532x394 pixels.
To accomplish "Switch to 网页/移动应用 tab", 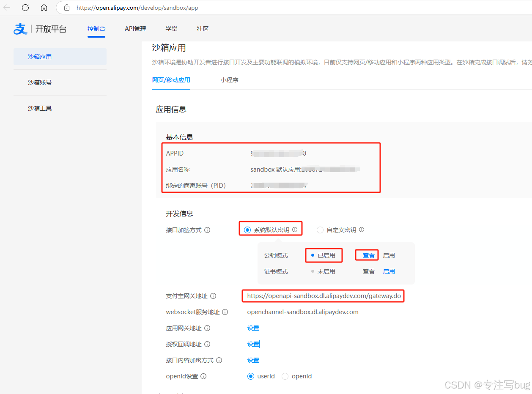I will pos(171,80).
